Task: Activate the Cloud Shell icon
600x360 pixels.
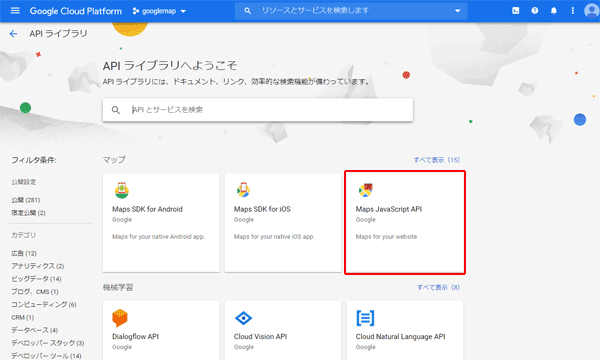Action: tap(515, 11)
